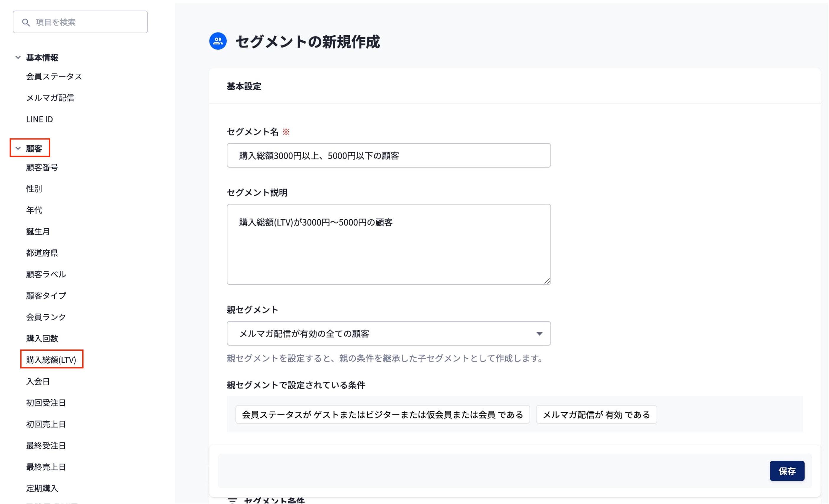The height and width of the screenshot is (504, 829).
Task: Open the 親セグメント dropdown
Action: point(389,334)
